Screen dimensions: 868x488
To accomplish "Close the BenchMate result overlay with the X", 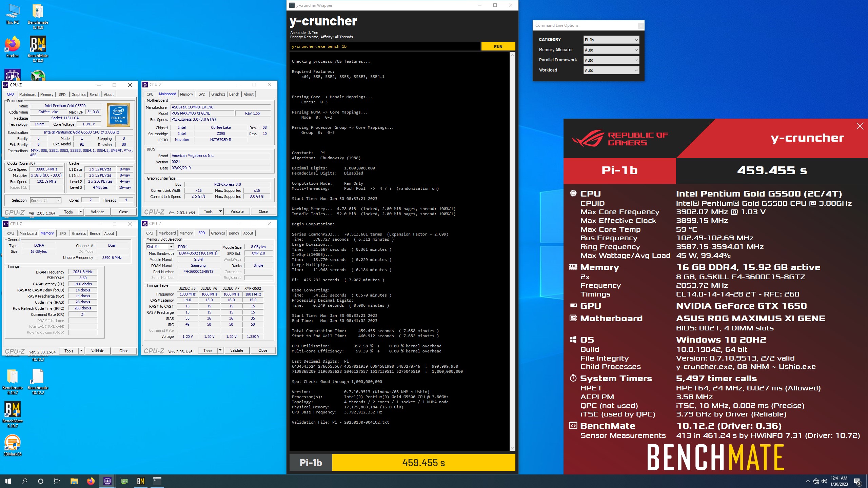I will tap(860, 126).
